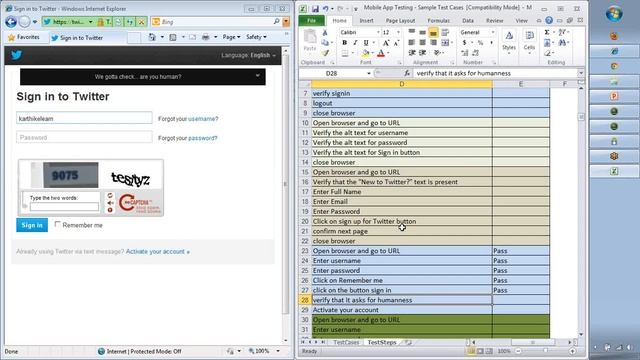Save the workbook from Excel quick access toolbar
The width and height of the screenshot is (640, 360).
(315, 9)
